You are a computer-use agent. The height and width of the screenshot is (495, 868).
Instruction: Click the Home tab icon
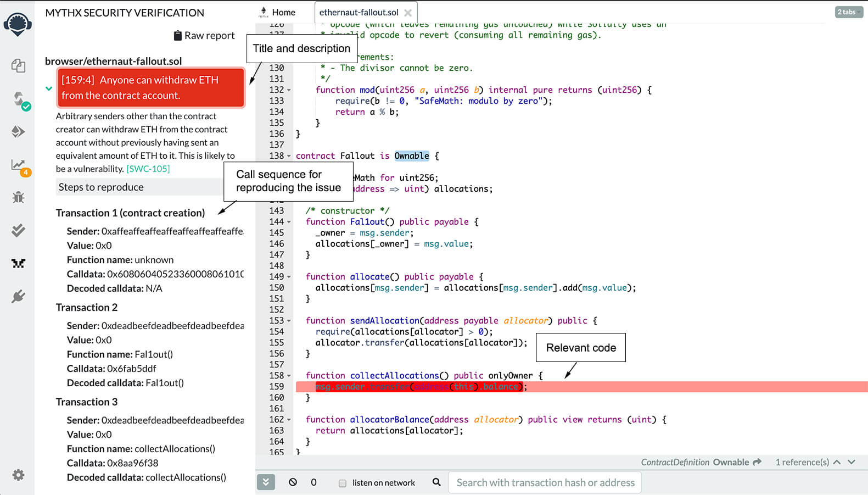click(x=263, y=12)
